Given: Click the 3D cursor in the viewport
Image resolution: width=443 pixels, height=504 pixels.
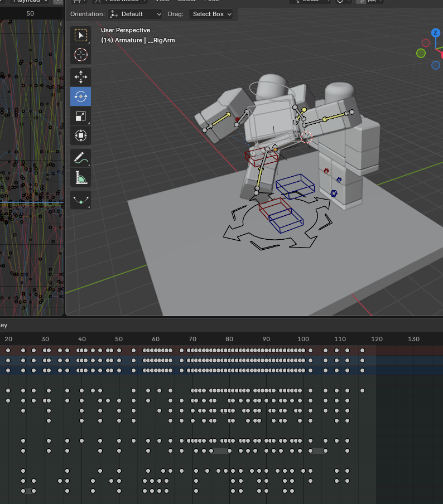Looking at the screenshot, I should 306,137.
